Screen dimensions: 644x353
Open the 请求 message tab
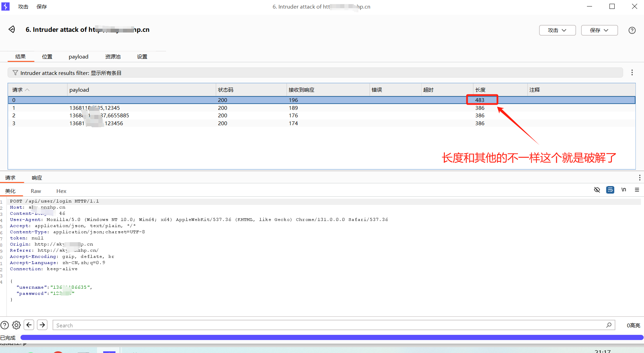10,178
